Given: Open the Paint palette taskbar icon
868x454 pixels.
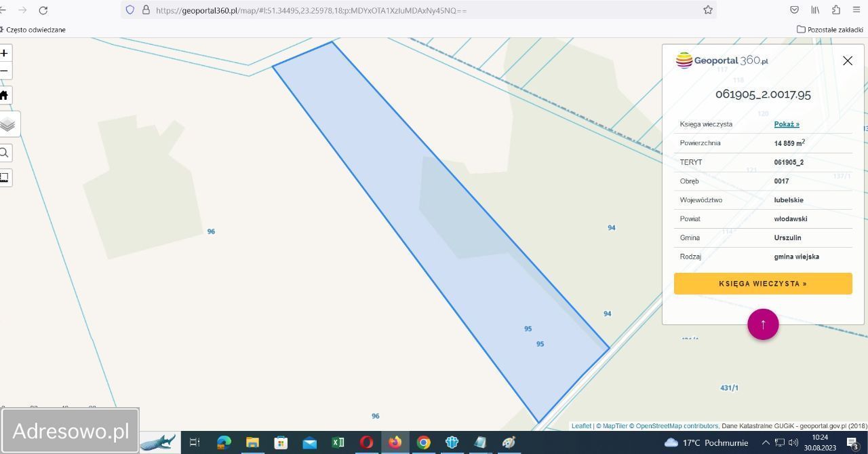Looking at the screenshot, I should (509, 442).
